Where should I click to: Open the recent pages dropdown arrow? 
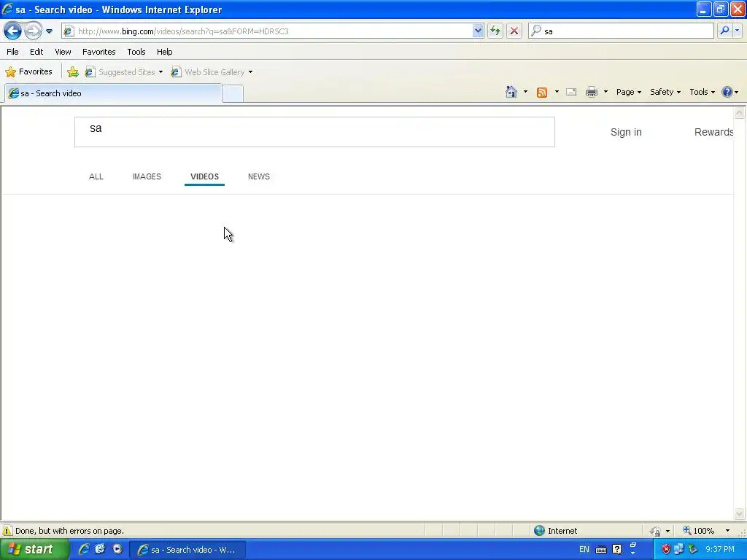pyautogui.click(x=49, y=31)
